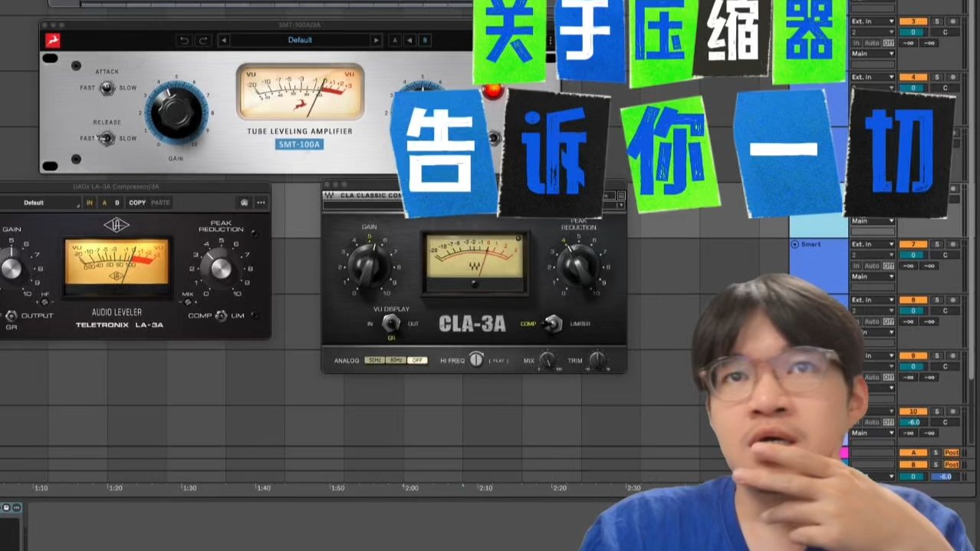This screenshot has height=551, width=980.
Task: Arm record button on track 3
Action: click(x=952, y=21)
